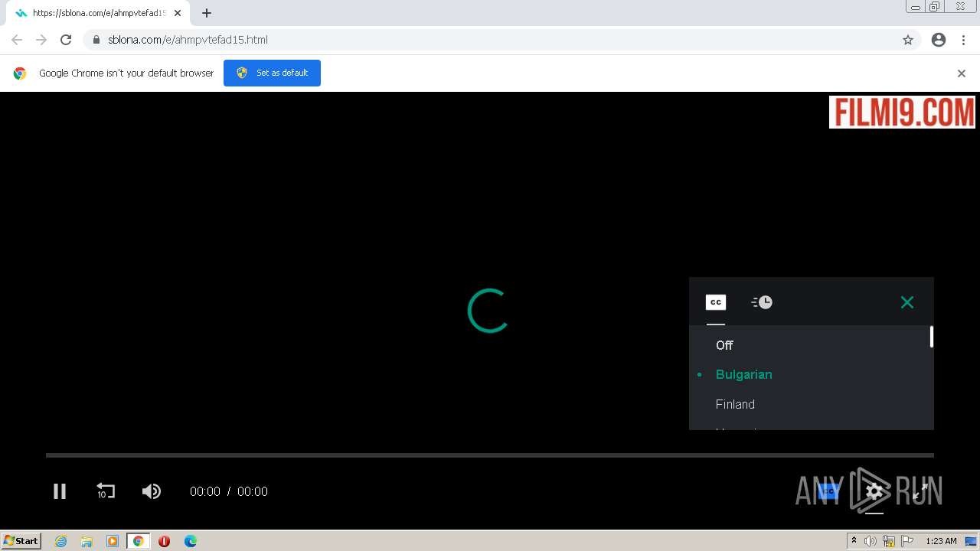Screen dimensions: 980x551
Task: Switch to captions tab in settings panel
Action: 715,302
